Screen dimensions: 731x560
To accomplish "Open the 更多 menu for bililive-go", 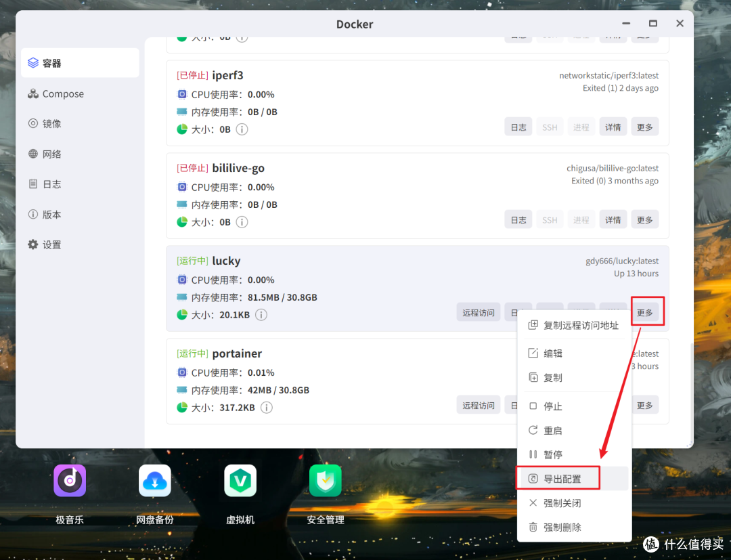I will [x=645, y=219].
